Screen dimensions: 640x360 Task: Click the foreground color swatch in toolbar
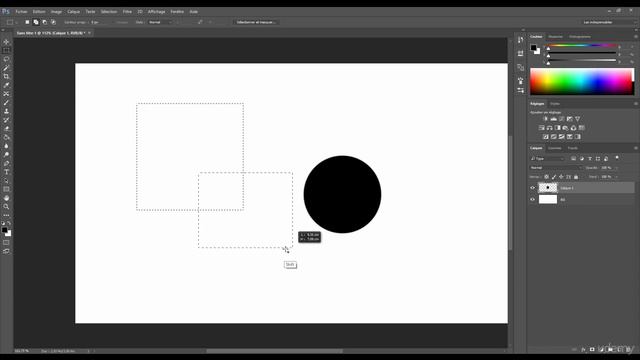(x=4, y=230)
